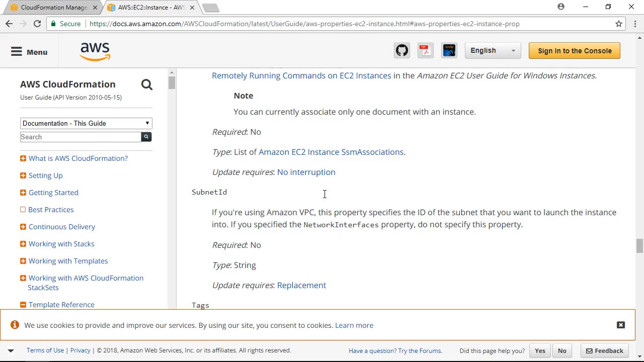This screenshot has height=362, width=644.
Task: Open the Kindle version icon
Action: [449, 50]
